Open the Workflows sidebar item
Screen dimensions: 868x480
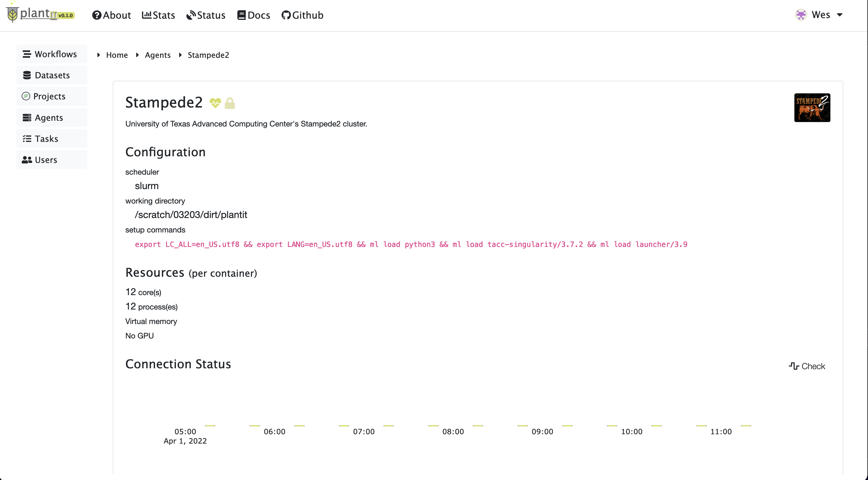(52, 54)
